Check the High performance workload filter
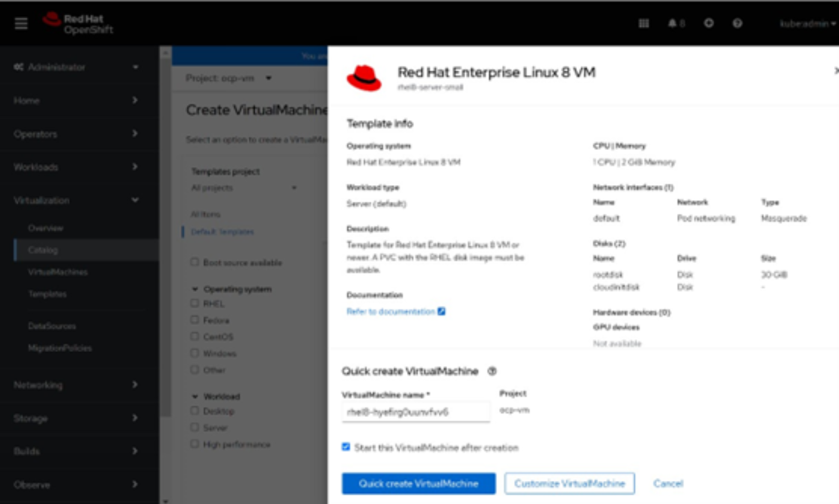This screenshot has width=839, height=504. (195, 444)
